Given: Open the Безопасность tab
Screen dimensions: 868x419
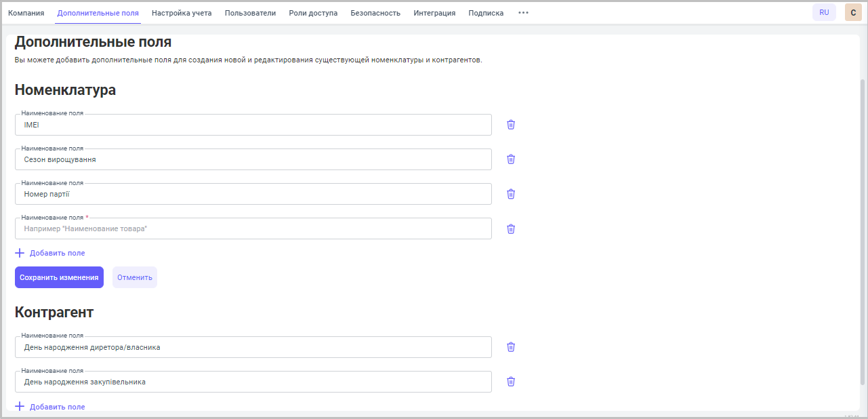Looking at the screenshot, I should (375, 13).
